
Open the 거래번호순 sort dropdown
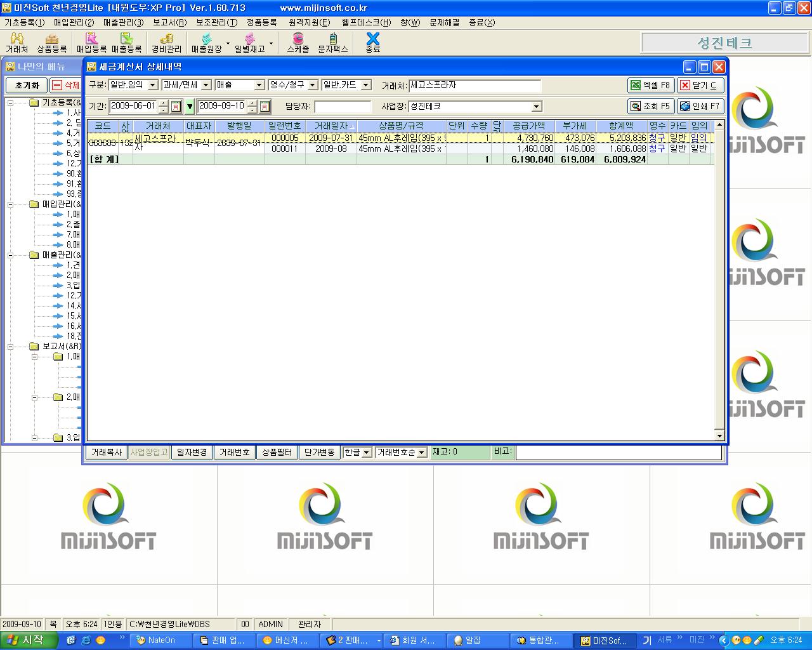click(422, 453)
